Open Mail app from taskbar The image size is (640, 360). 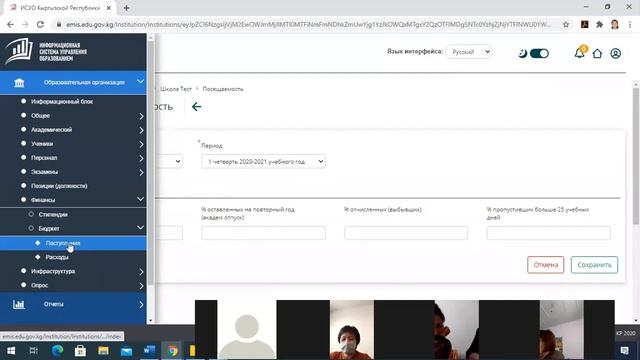point(126,351)
